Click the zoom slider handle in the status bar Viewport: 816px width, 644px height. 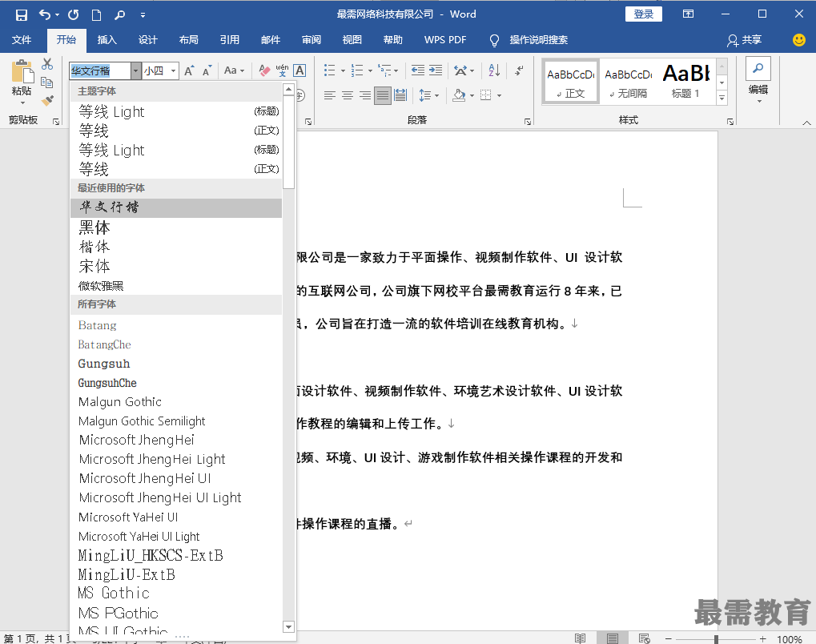point(716,639)
